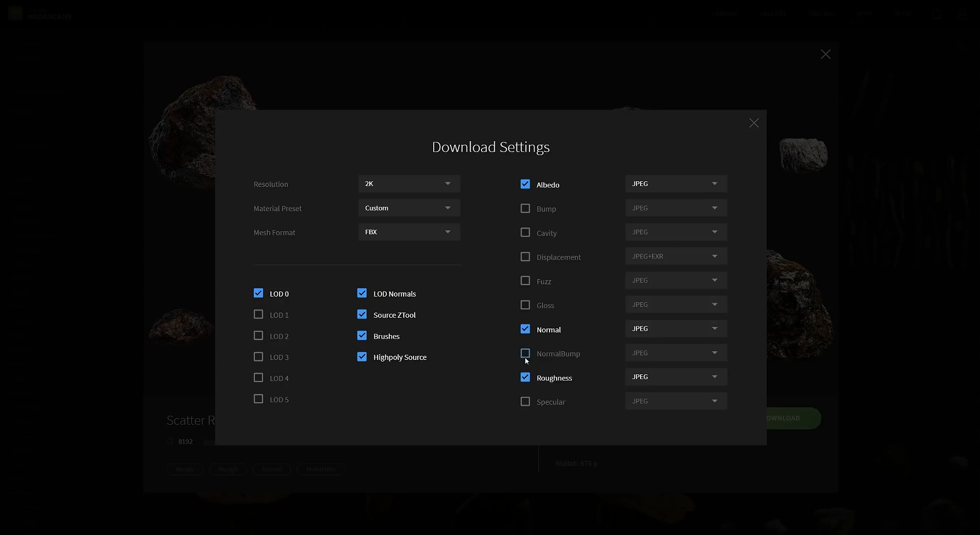This screenshot has width=980, height=535.
Task: Disable the Source ZTool checkbox
Action: [x=362, y=315]
